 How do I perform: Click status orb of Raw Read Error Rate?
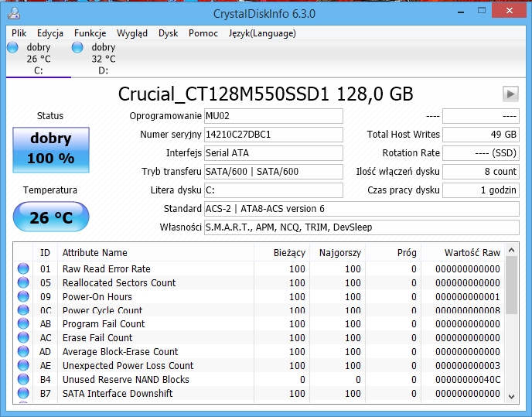click(23, 268)
